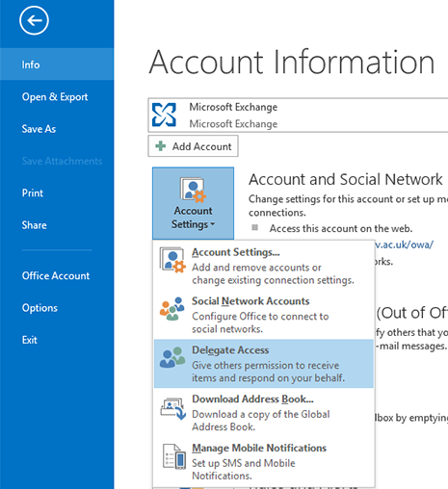The image size is (448, 489).
Task: Click the Account Settings button icon with gear
Action: click(x=193, y=190)
